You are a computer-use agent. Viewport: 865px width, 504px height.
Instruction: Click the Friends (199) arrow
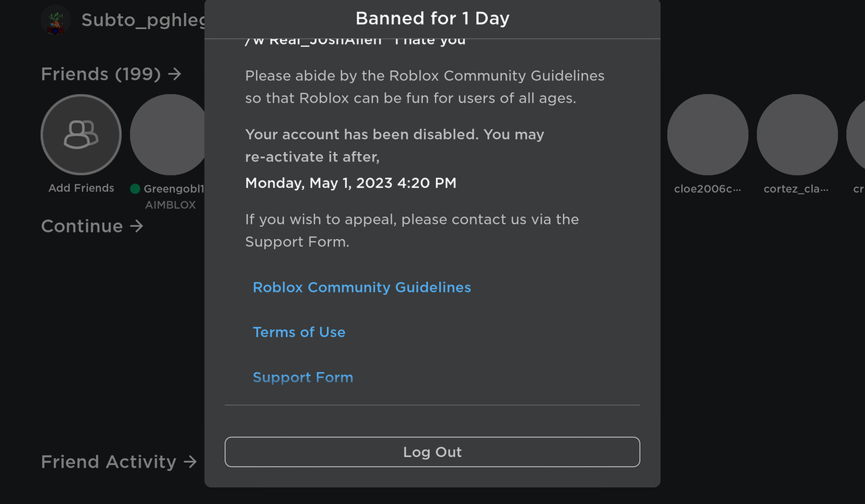tap(175, 74)
